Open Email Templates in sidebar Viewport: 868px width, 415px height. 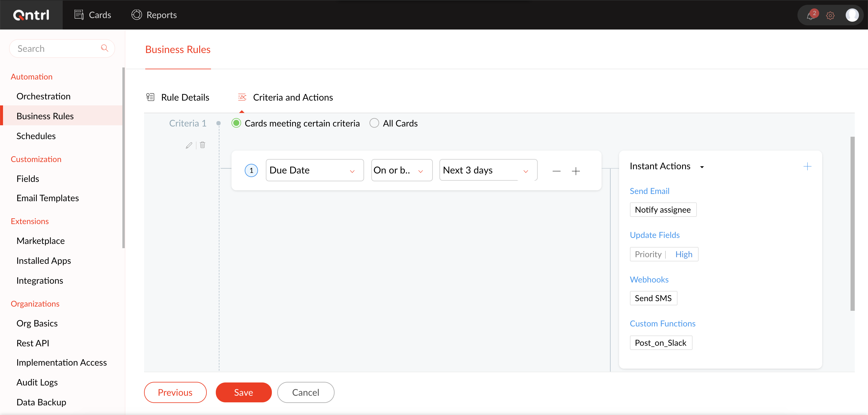coord(48,198)
